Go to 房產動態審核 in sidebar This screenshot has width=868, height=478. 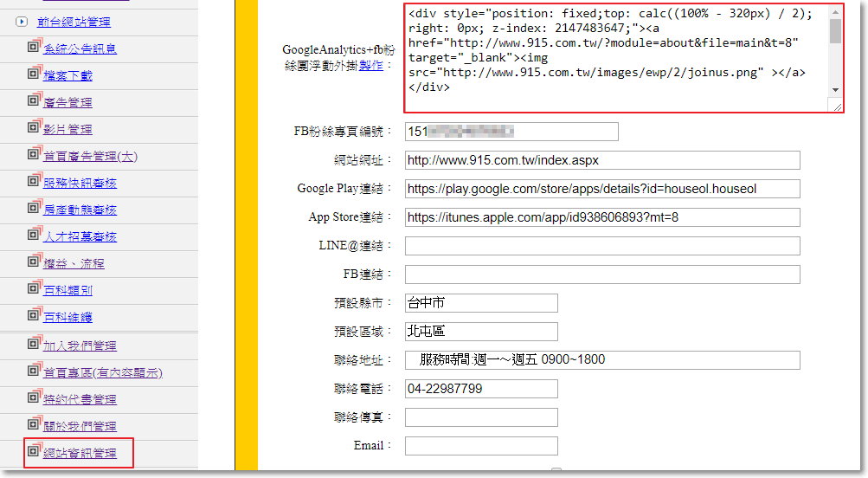click(80, 210)
